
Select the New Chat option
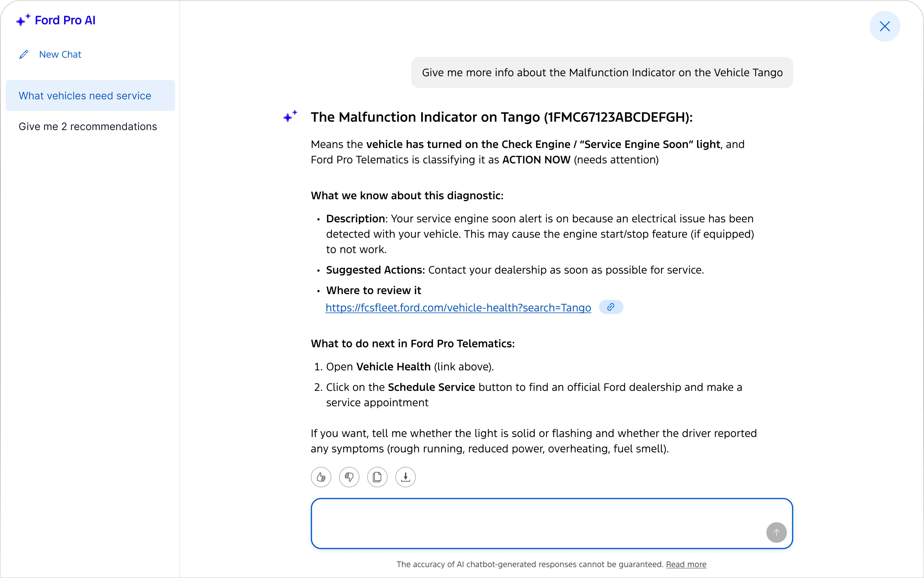(x=60, y=54)
